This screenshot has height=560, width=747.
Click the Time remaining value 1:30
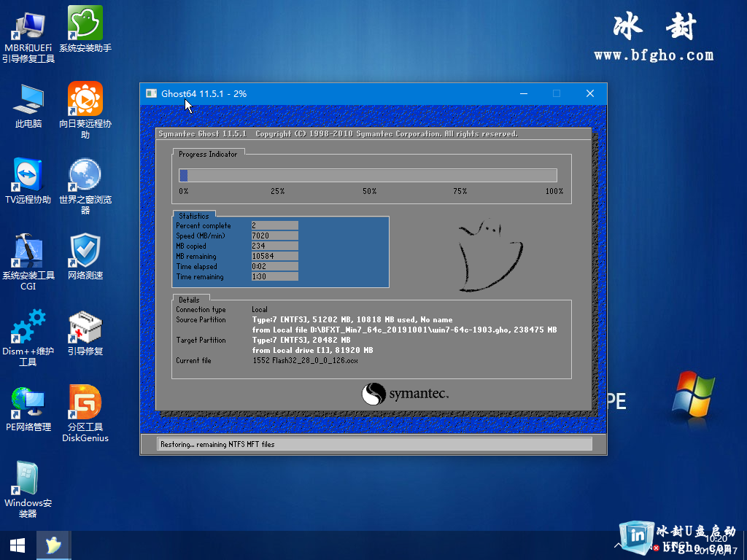pos(275,276)
